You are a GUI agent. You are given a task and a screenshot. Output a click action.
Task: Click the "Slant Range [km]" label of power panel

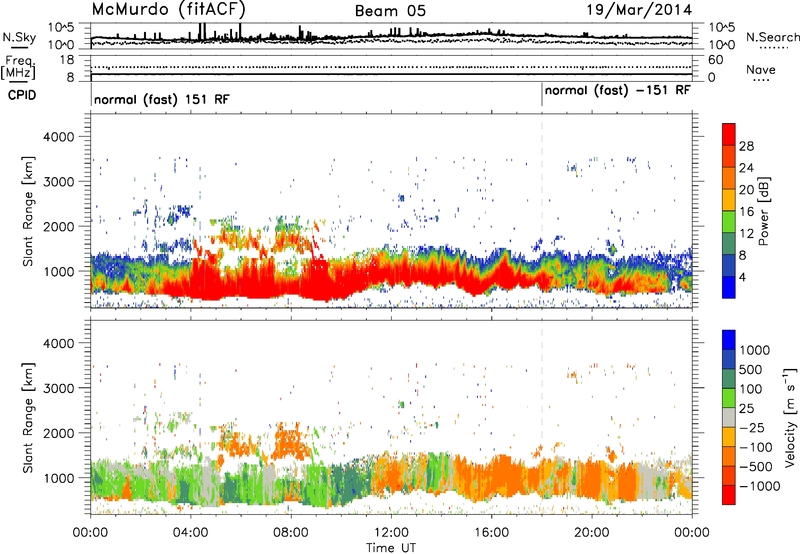(x=28, y=211)
